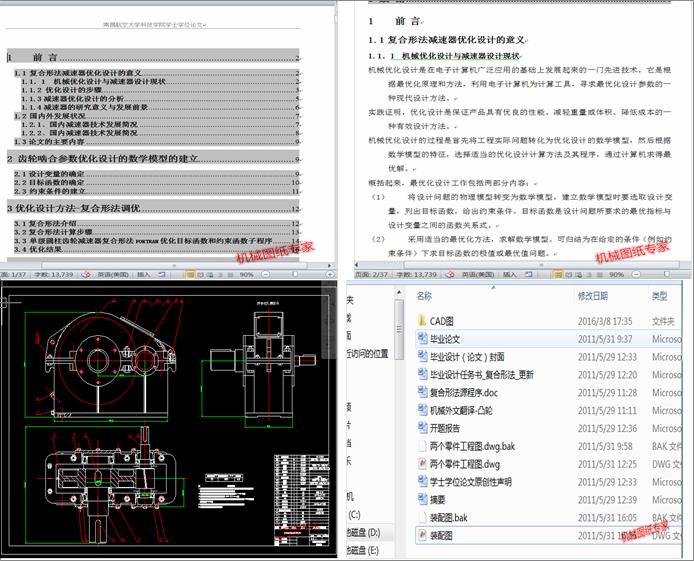Viewport: 694px width, 561px height.
Task: Switch left Word window to Web Layout view
Action: pos(210,275)
